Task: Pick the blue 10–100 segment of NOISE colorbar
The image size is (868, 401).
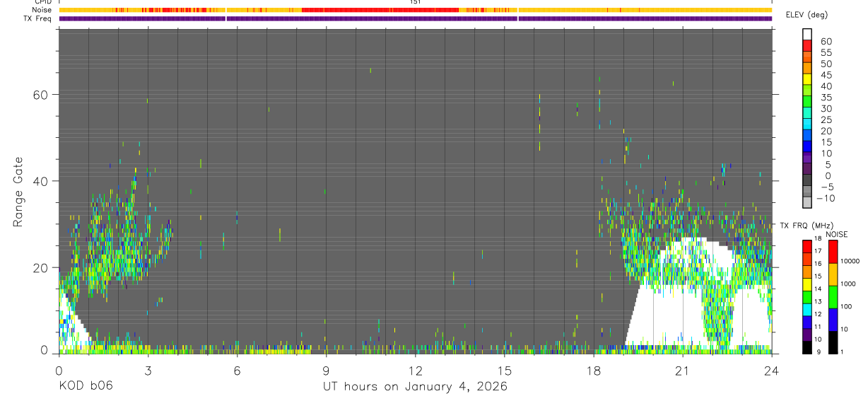Action: pyautogui.click(x=833, y=320)
